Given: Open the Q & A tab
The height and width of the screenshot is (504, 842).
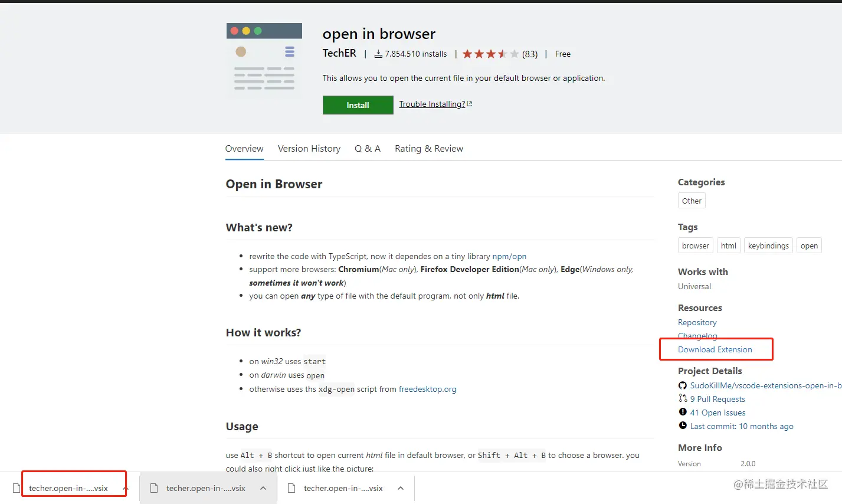Looking at the screenshot, I should pyautogui.click(x=368, y=149).
